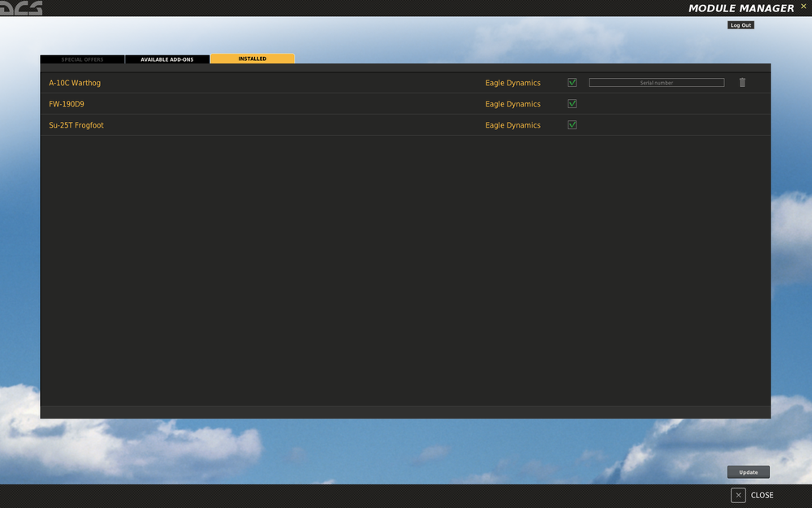Select the Installed tab
This screenshot has width=812, height=508.
pyautogui.click(x=253, y=59)
